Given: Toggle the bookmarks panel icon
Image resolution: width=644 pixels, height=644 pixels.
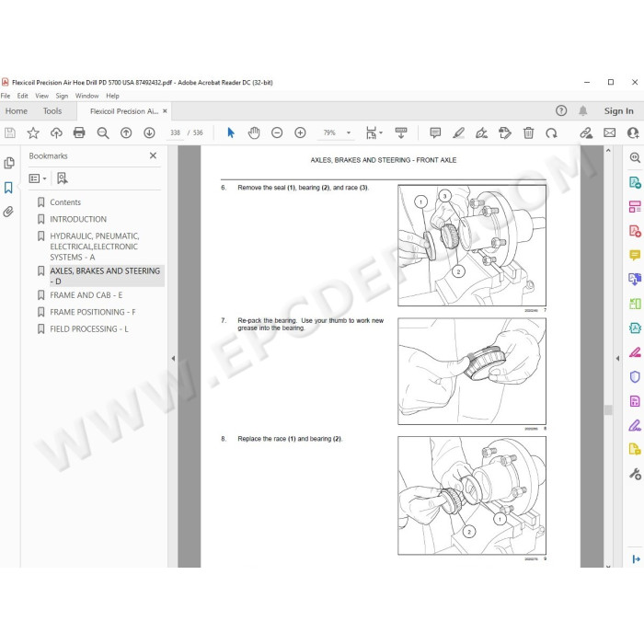Looking at the screenshot, I should pos(8,188).
